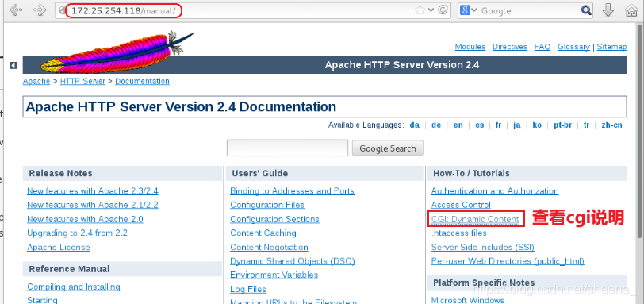Switch language to ja

click(x=516, y=125)
